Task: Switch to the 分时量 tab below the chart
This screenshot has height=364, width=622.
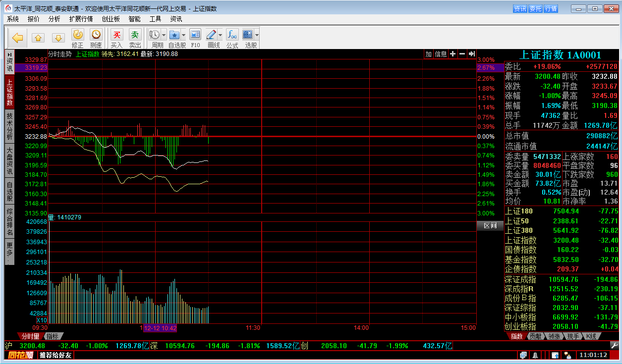Action: (31, 336)
